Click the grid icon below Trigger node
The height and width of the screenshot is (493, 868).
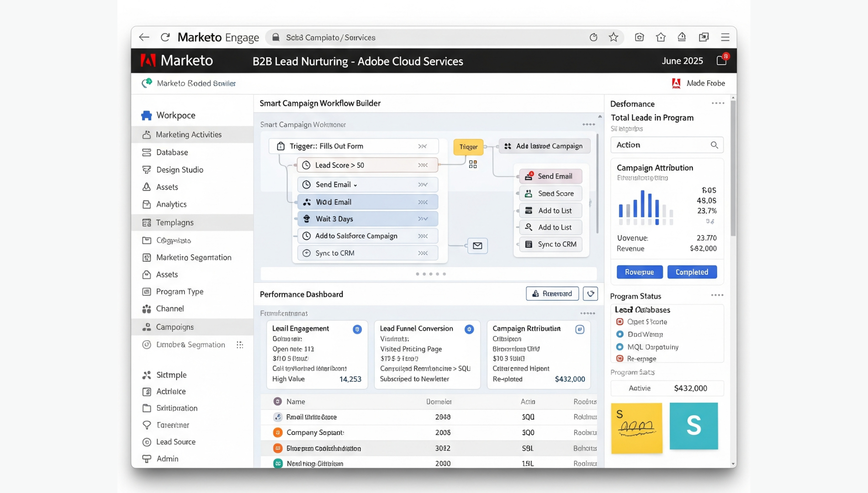click(x=473, y=164)
